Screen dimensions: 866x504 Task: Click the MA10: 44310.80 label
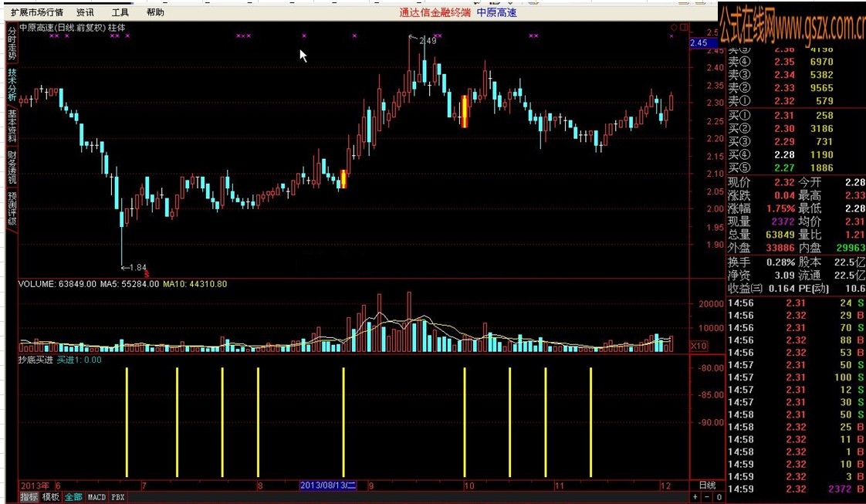[x=194, y=284]
